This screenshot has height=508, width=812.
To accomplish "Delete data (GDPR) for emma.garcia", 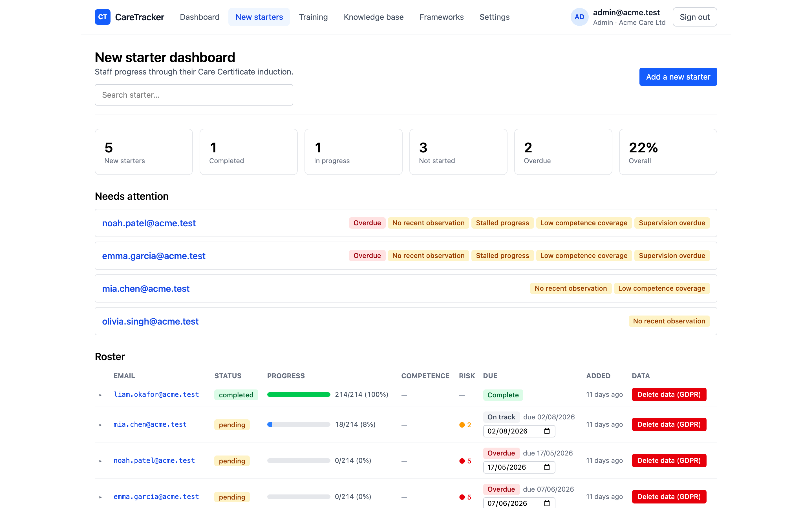I will pos(669,496).
